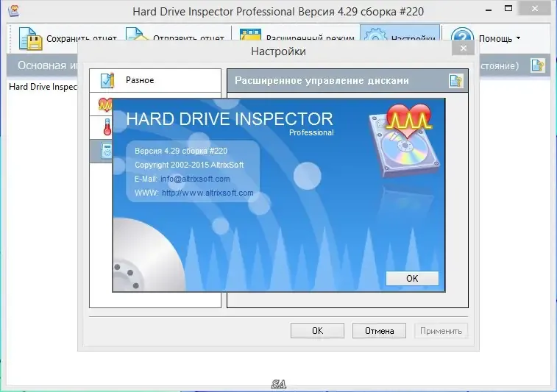Screen dimensions: 557x392
Task: Click the thermometer category icon in settings list
Action: [x=107, y=127]
